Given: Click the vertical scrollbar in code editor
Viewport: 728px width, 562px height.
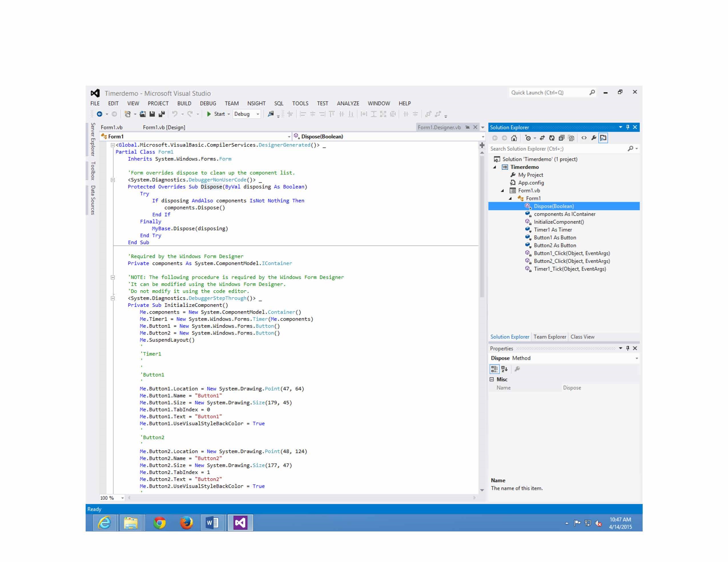Looking at the screenshot, I should 482,227.
